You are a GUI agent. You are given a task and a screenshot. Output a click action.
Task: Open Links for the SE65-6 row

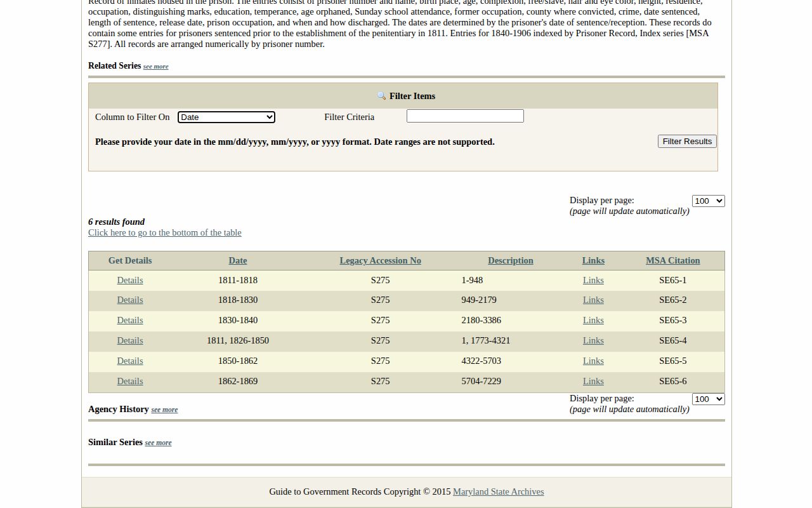[x=593, y=381]
